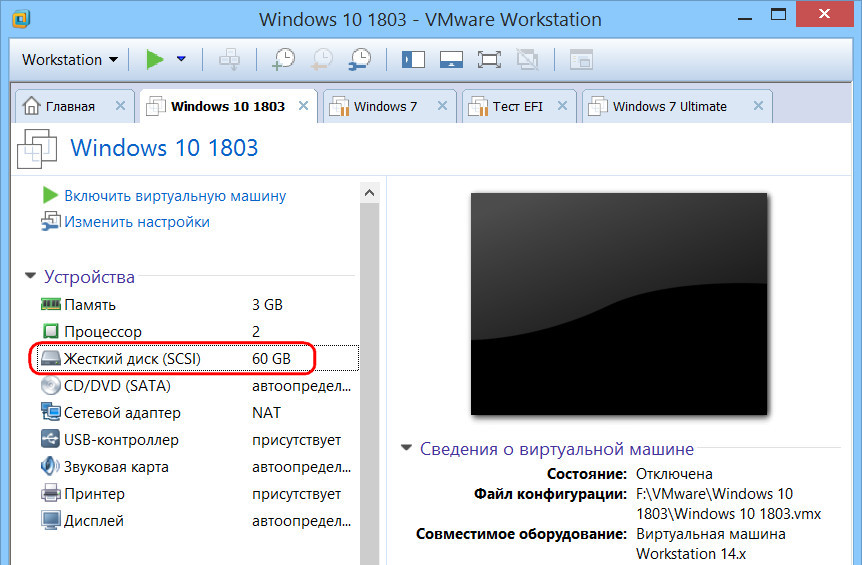Select CD/DVD (SATA) device row
This screenshot has width=862, height=565.
198,386
